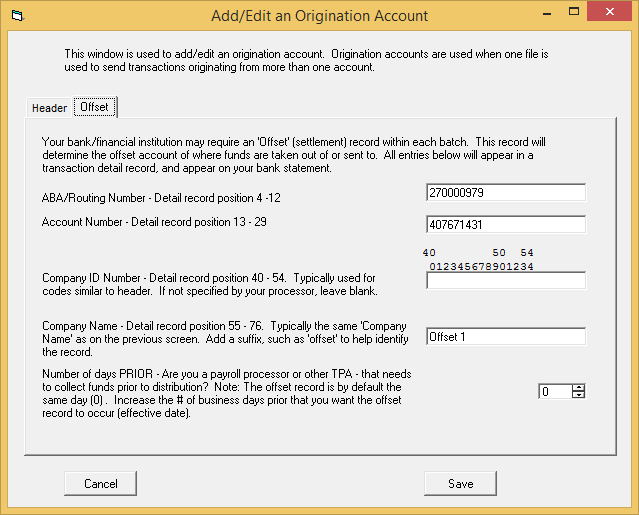Click the 'Number of days PRIOR' description text
639x515 pixels.
click(x=221, y=392)
